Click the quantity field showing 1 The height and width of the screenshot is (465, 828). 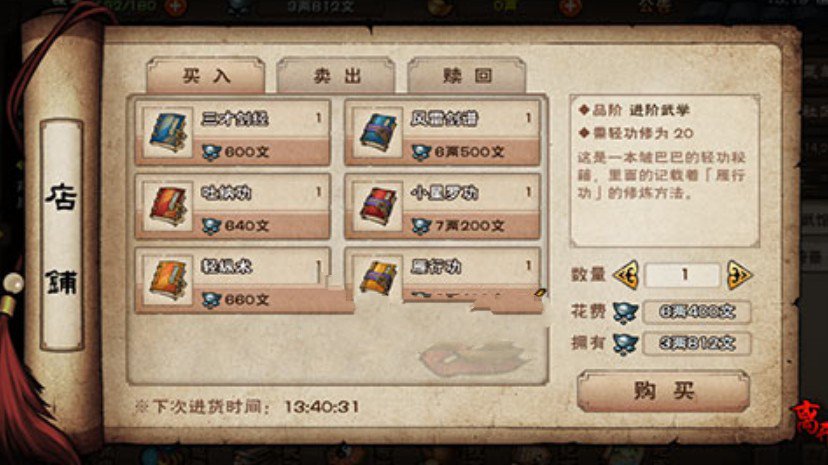pyautogui.click(x=683, y=275)
